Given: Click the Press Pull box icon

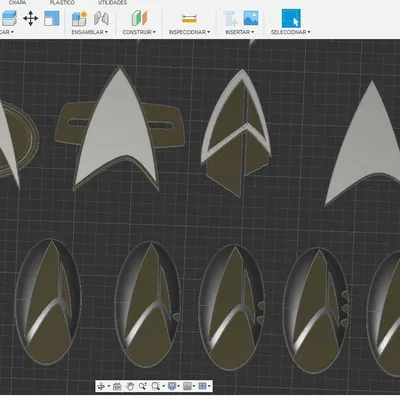Looking at the screenshot, I should (x=9, y=18).
